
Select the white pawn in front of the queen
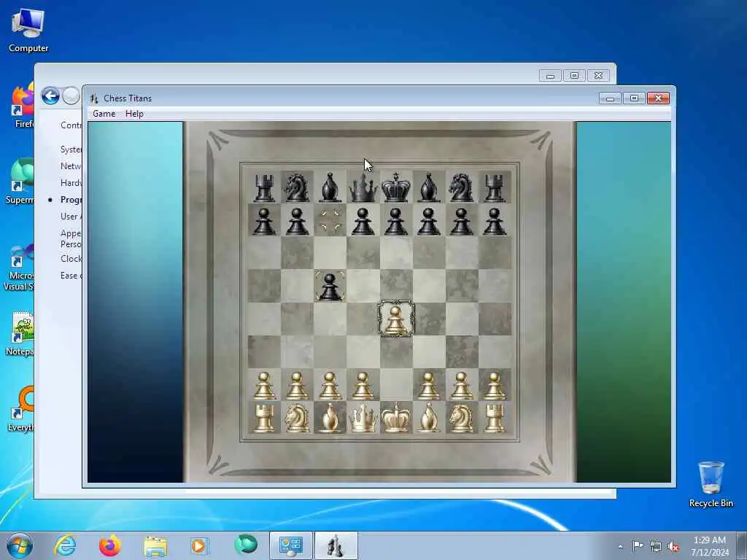[363, 385]
